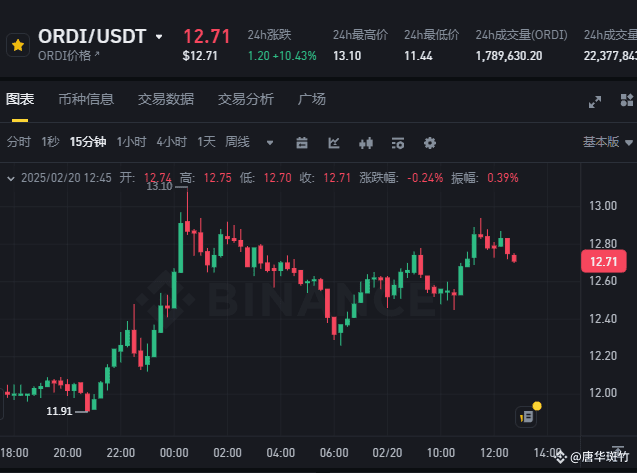The image size is (637, 473).
Task: Open the ORDI价格 link
Action: coord(69,56)
